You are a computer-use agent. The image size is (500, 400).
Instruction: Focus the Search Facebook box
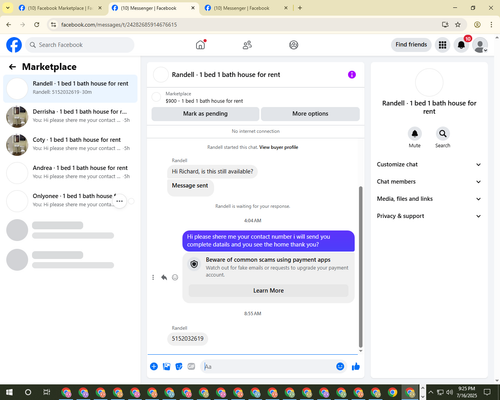[x=80, y=45]
